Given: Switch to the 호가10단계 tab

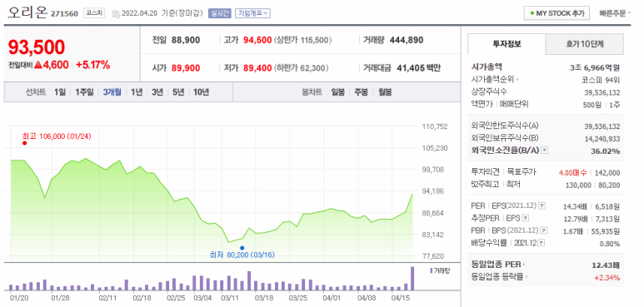Looking at the screenshot, I should tap(585, 44).
